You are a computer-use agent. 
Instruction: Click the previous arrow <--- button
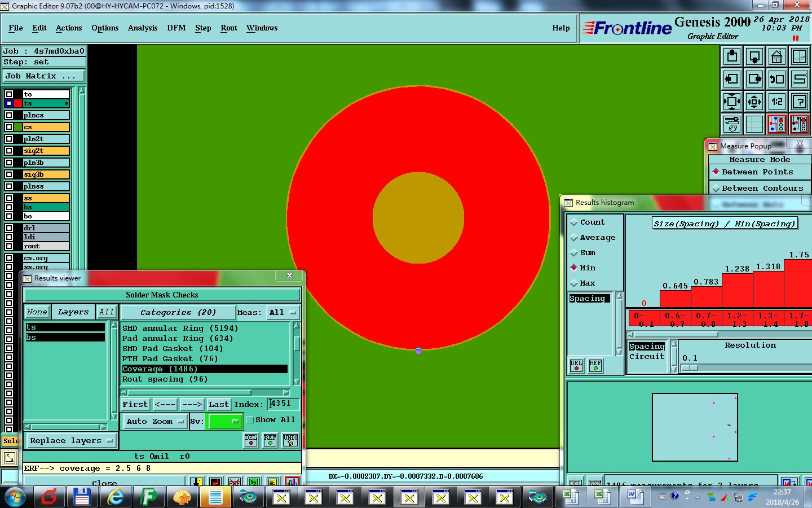[165, 405]
